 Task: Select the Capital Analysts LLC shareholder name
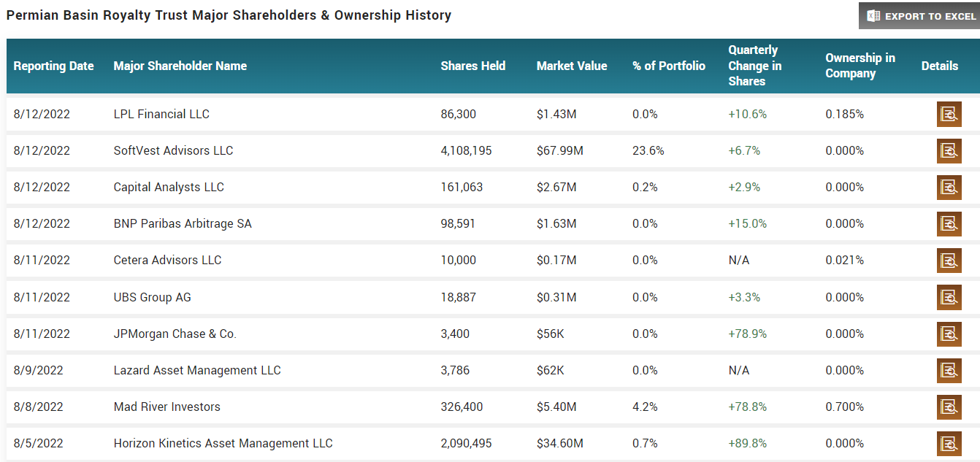coord(169,187)
